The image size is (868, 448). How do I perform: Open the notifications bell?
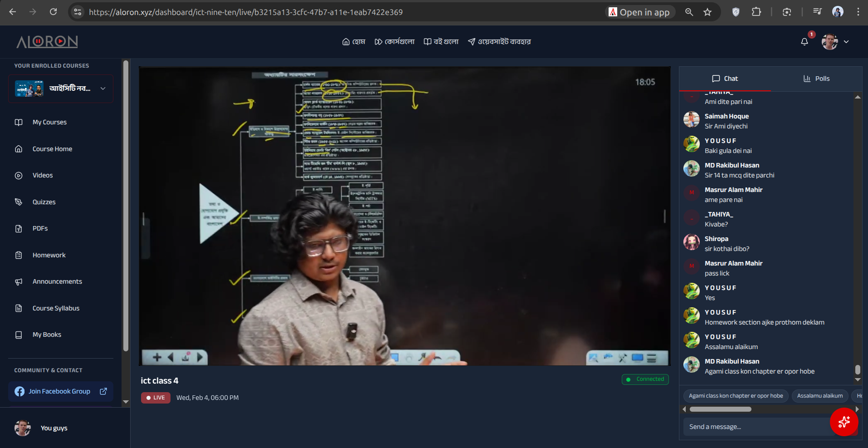point(805,42)
